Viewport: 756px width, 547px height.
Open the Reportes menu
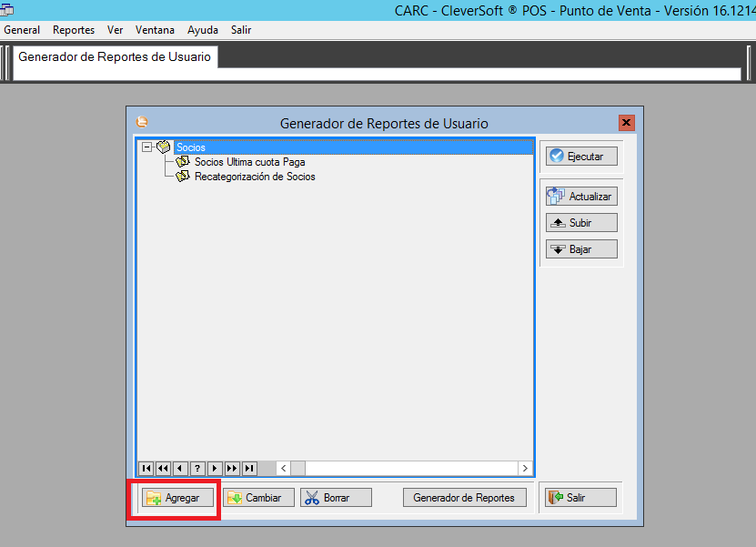(x=74, y=30)
